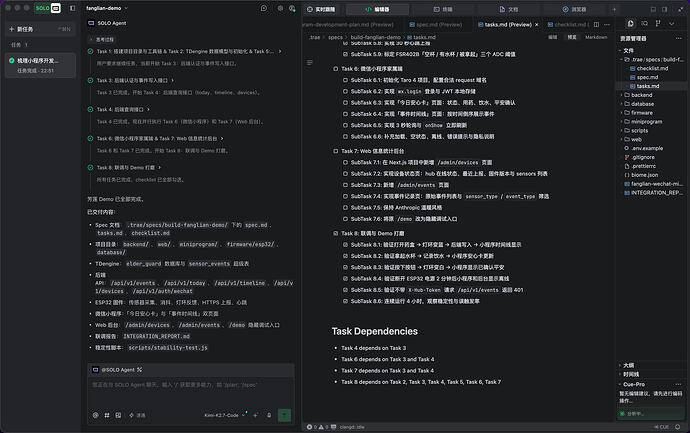Open the Kimi-K2.7-Code model dropdown
The width and height of the screenshot is (690, 433).
tap(224, 415)
